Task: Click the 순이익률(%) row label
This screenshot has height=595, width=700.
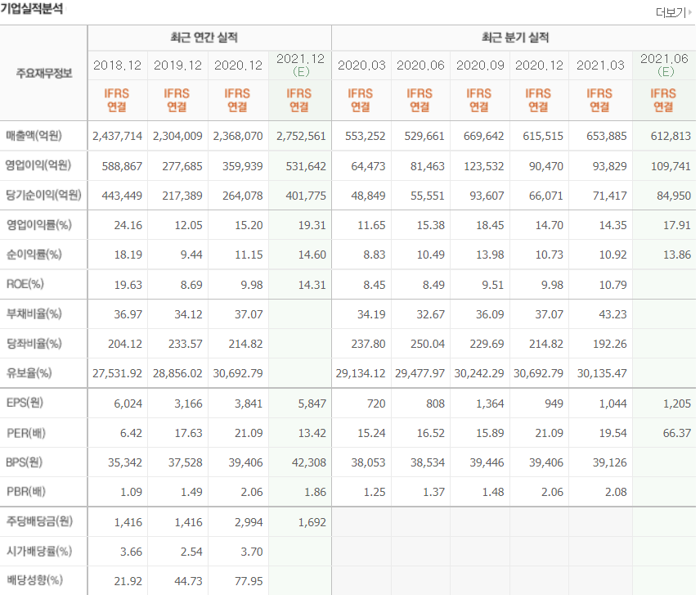Action: coord(34,255)
